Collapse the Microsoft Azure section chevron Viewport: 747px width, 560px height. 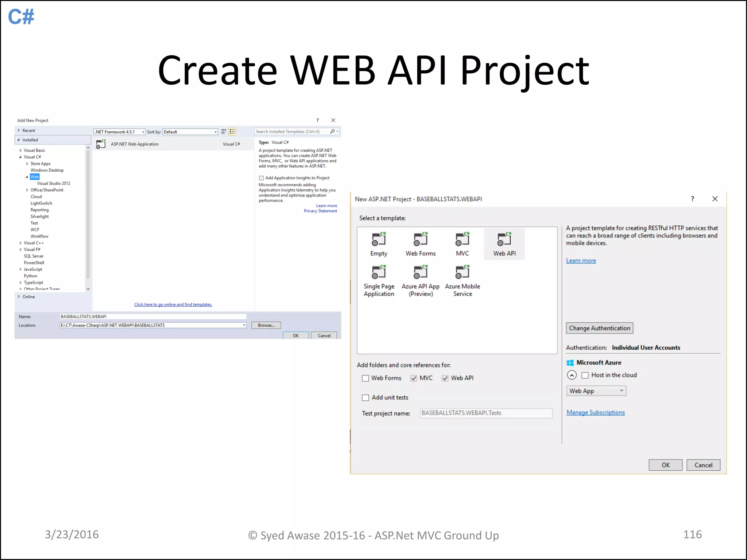click(x=572, y=375)
